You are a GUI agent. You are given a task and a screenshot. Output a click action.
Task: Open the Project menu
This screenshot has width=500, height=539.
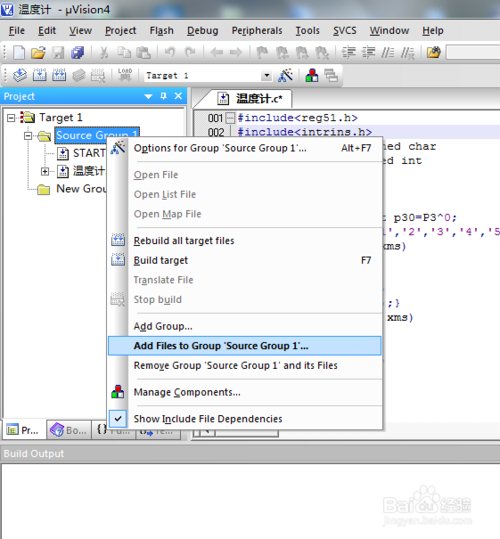click(x=121, y=31)
